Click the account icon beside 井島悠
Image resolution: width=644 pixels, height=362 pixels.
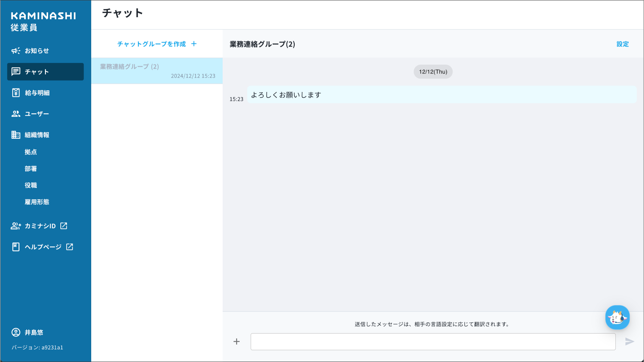[x=16, y=332]
